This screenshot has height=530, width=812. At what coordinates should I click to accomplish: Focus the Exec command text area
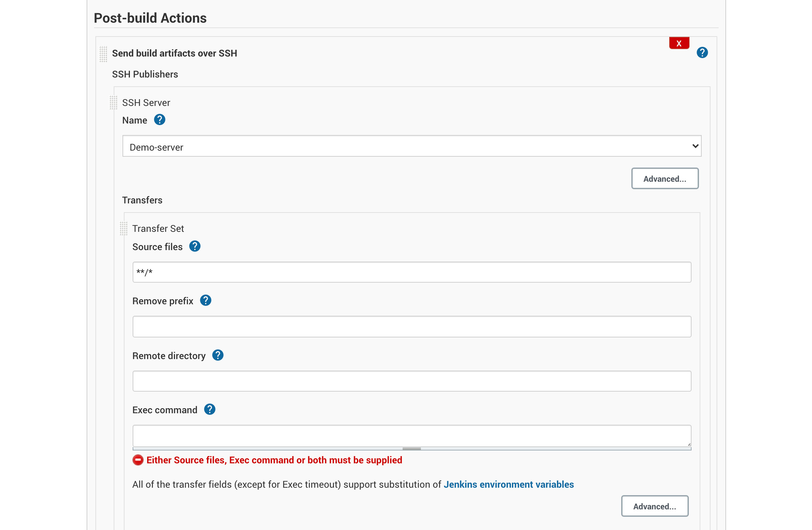tap(411, 435)
